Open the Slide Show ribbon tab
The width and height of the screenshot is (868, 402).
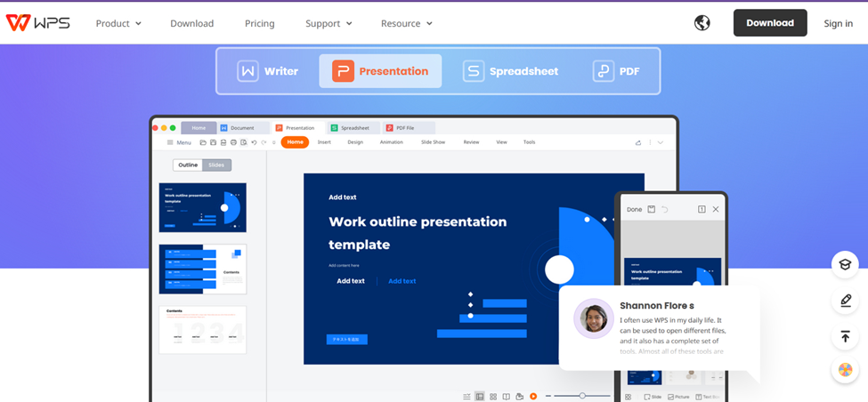tap(433, 142)
